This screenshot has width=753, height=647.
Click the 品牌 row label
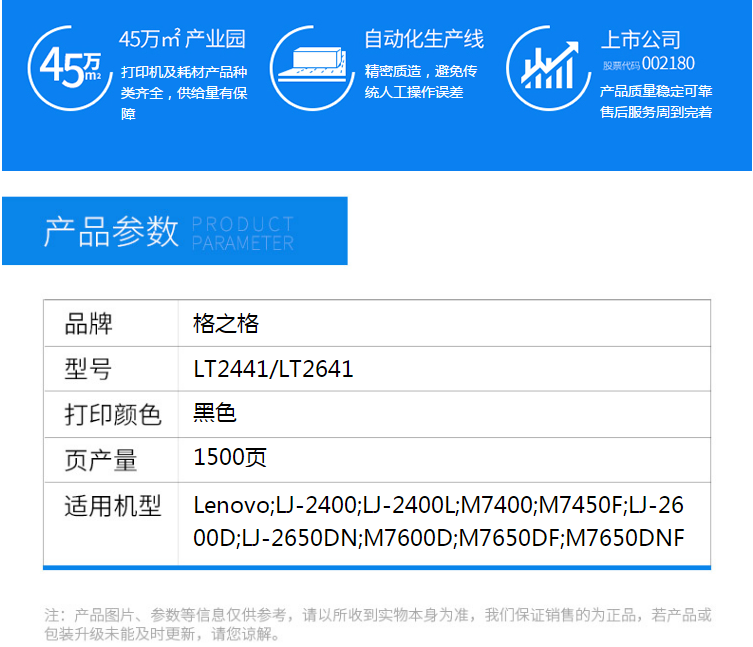pos(88,324)
